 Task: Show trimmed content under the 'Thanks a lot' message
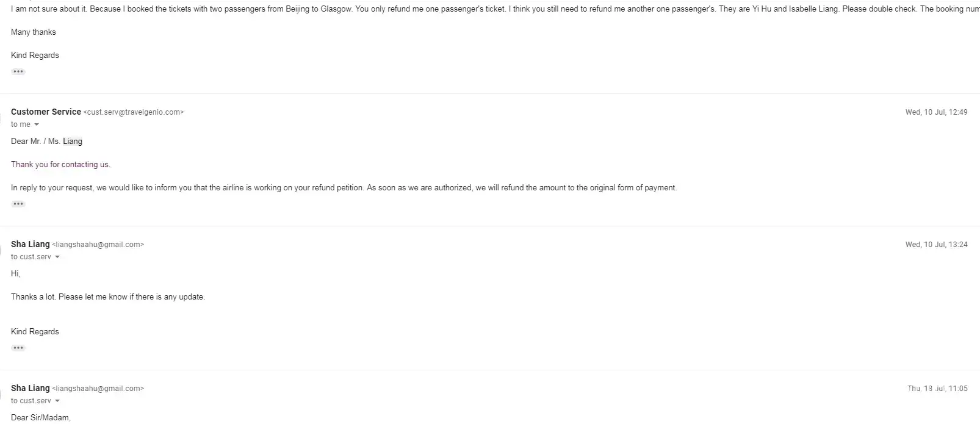pos(18,348)
